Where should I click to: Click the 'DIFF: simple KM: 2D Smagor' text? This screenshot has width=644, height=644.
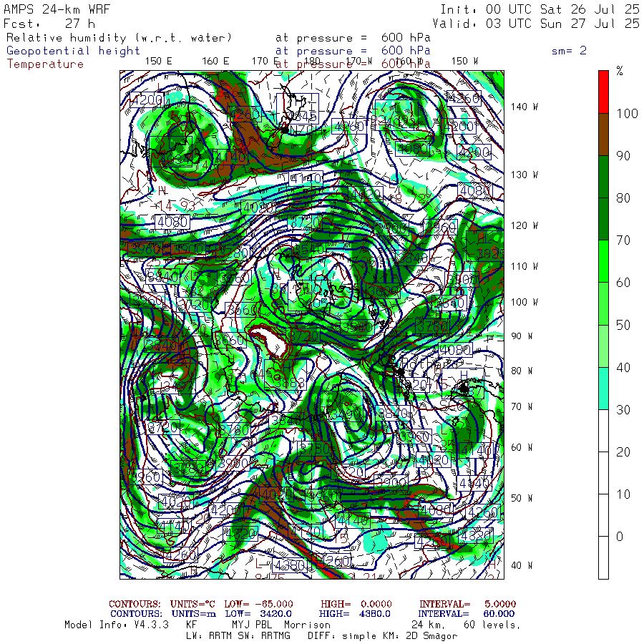[x=382, y=636]
